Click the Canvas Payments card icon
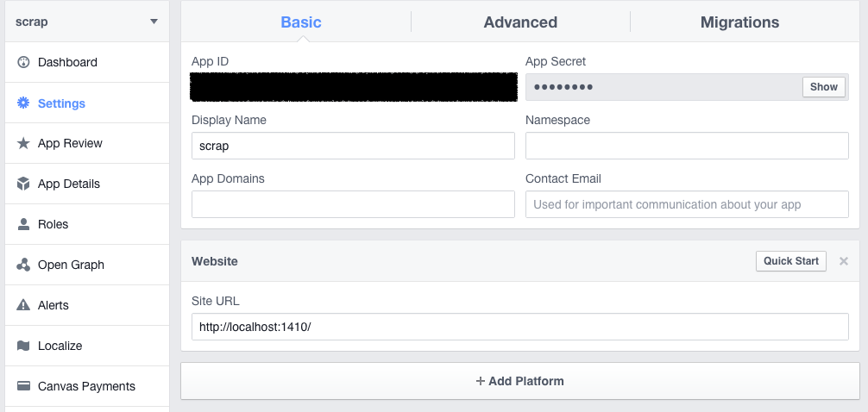The image size is (868, 412). click(23, 386)
